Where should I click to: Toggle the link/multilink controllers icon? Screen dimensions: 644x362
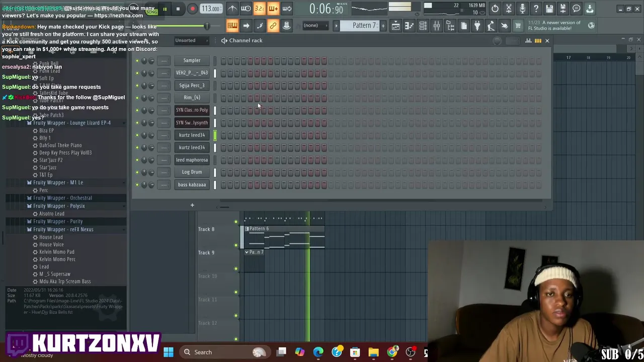pyautogui.click(x=273, y=26)
